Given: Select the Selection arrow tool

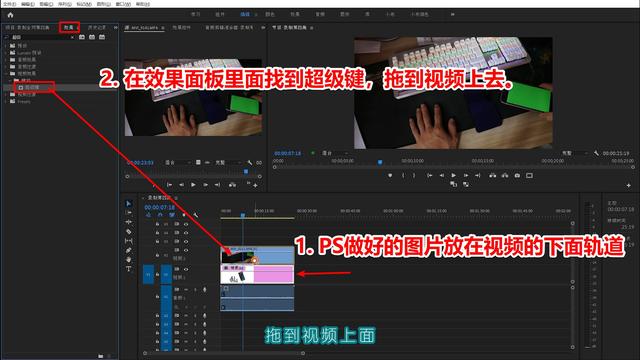Looking at the screenshot, I should point(129,203).
